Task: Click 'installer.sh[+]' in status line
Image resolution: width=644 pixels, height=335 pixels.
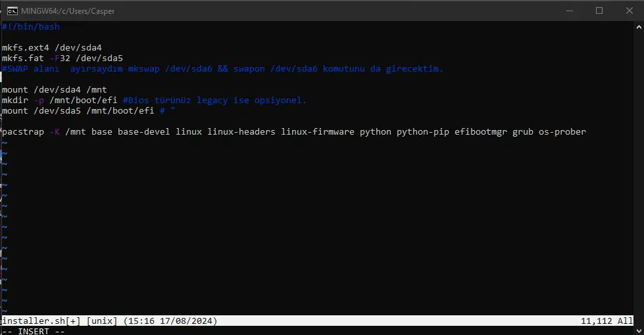Action: coord(41,321)
